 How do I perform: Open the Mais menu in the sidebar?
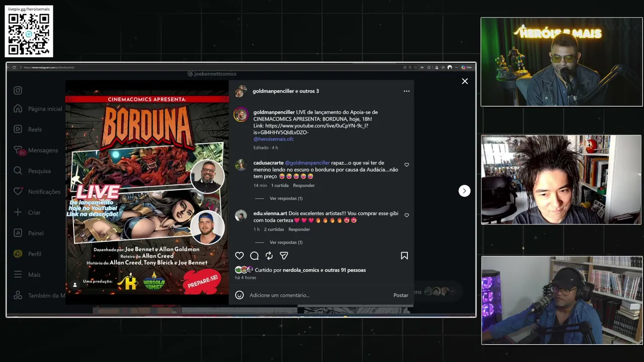(x=27, y=275)
